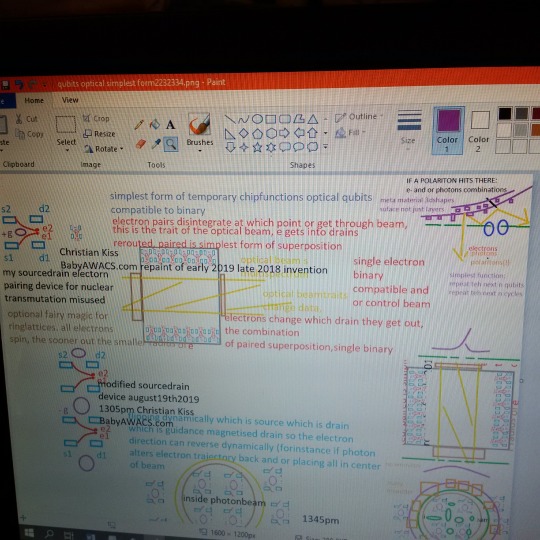Click the Cut button
The width and height of the screenshot is (540, 540).
pyautogui.click(x=27, y=119)
